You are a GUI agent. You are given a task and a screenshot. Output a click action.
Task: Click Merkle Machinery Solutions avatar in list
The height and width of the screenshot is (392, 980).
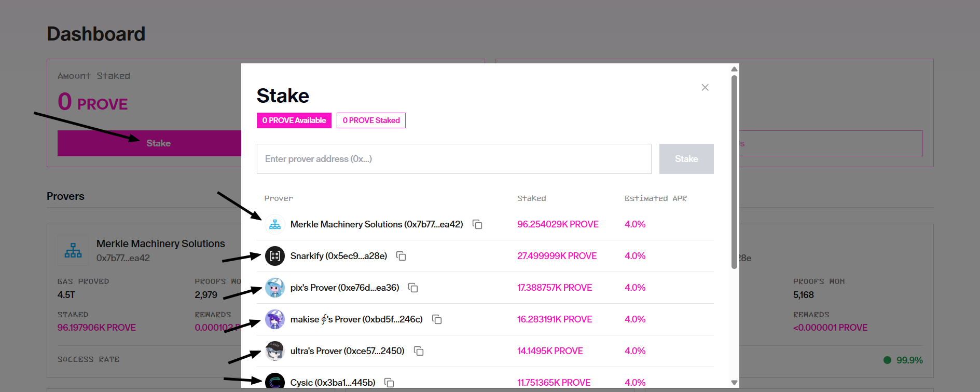[275, 224]
